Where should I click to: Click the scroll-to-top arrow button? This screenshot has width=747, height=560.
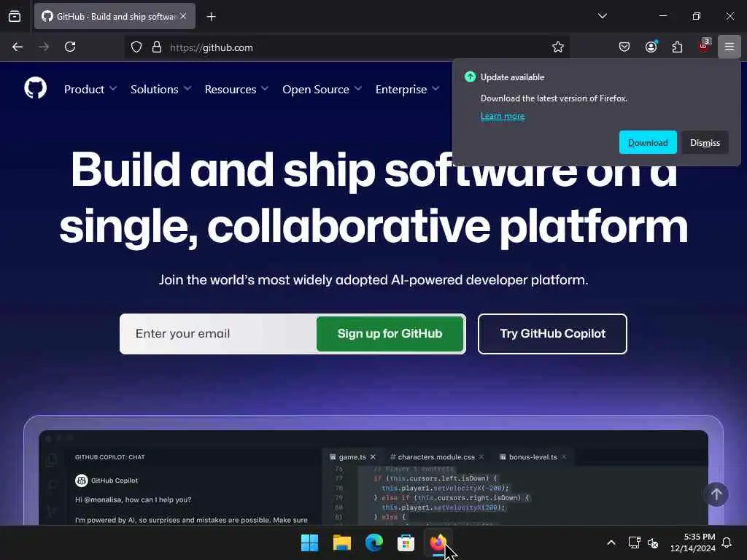point(716,494)
